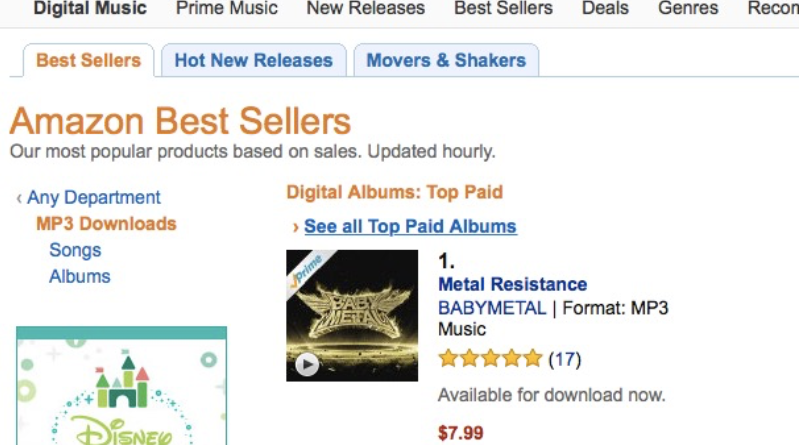Open the Deals navigation item

pos(605,8)
